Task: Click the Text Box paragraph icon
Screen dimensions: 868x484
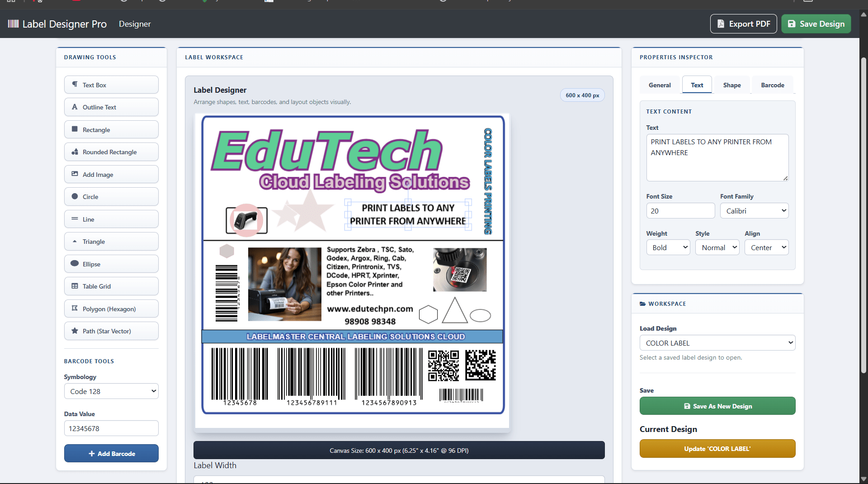Action: click(75, 85)
